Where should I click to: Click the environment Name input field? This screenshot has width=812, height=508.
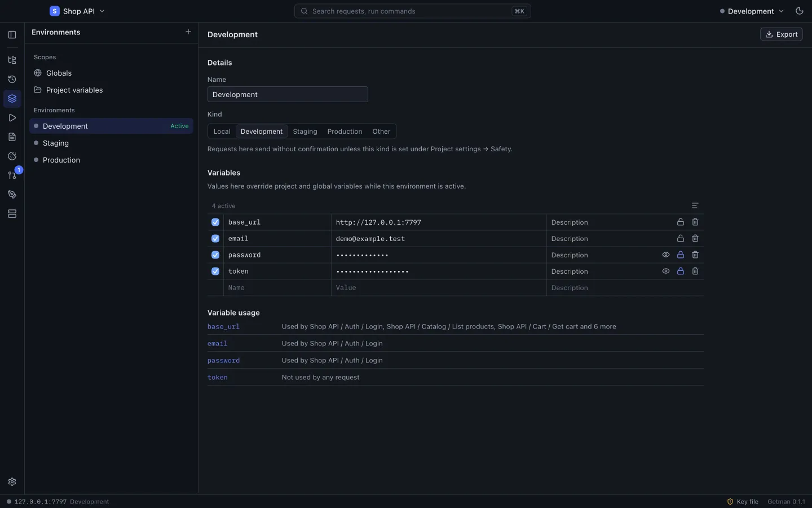(288, 95)
